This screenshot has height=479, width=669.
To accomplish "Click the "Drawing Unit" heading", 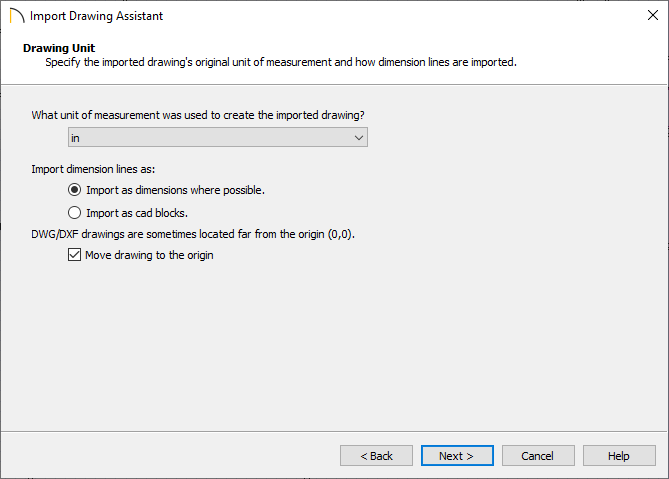I will point(59,48).
